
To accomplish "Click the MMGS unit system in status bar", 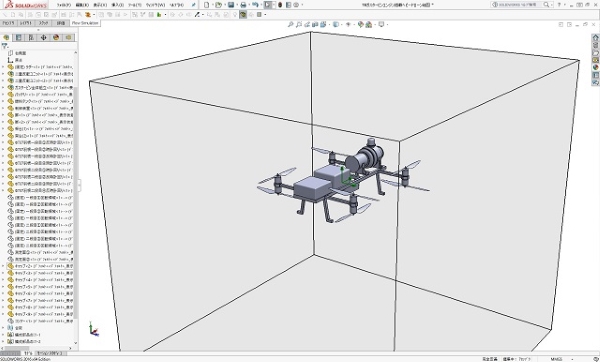I will coord(556,359).
